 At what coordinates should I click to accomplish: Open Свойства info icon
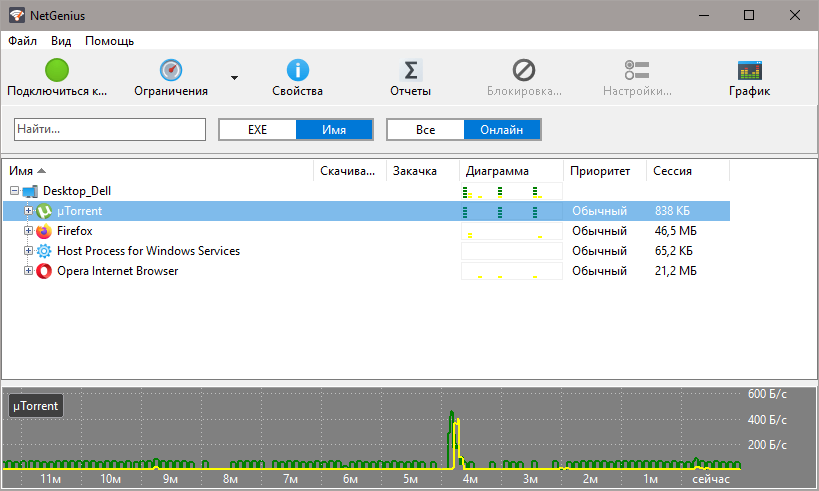pyautogui.click(x=297, y=70)
